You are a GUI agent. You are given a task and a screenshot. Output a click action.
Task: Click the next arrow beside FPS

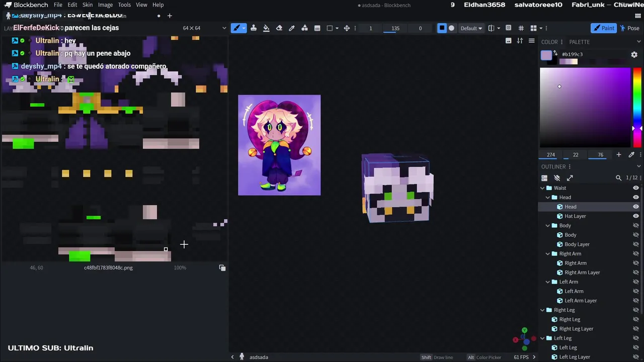(x=534, y=357)
